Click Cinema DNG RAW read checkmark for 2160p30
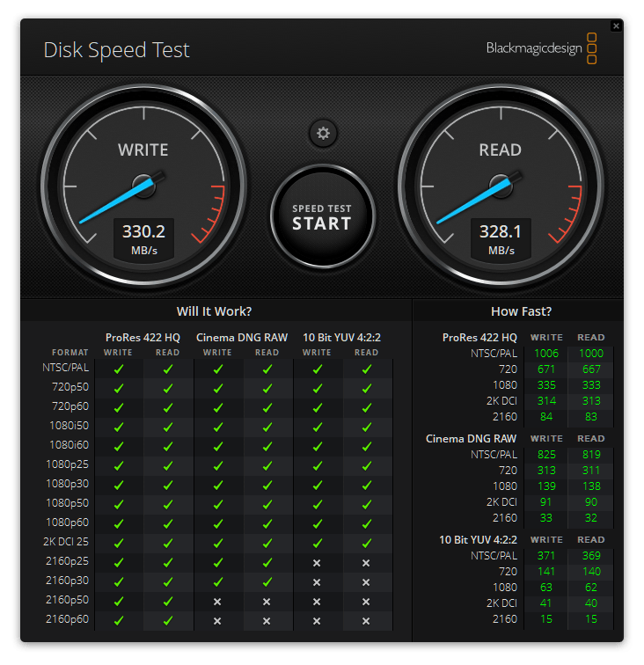 click(267, 582)
